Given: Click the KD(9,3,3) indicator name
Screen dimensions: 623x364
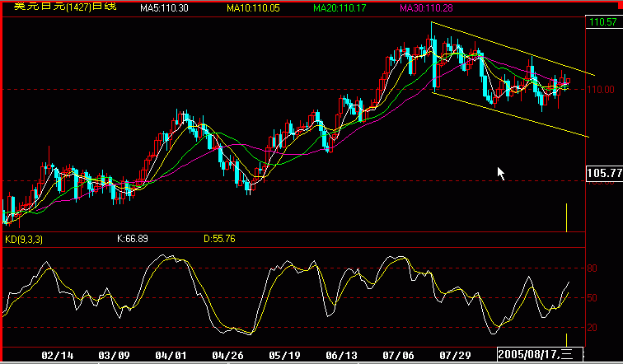Looking at the screenshot, I should tap(23, 240).
